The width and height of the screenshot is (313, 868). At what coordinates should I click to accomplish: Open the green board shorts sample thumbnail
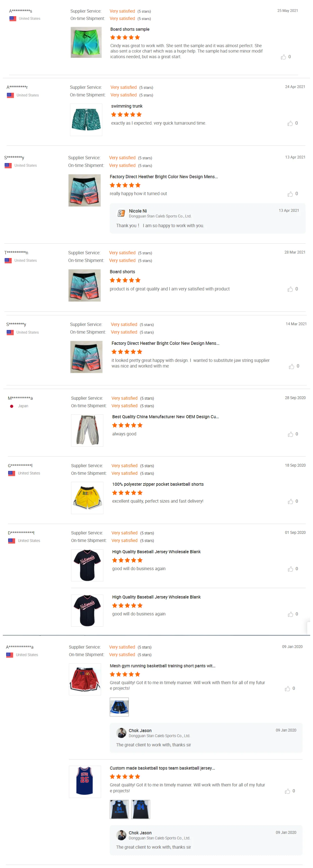click(86, 42)
